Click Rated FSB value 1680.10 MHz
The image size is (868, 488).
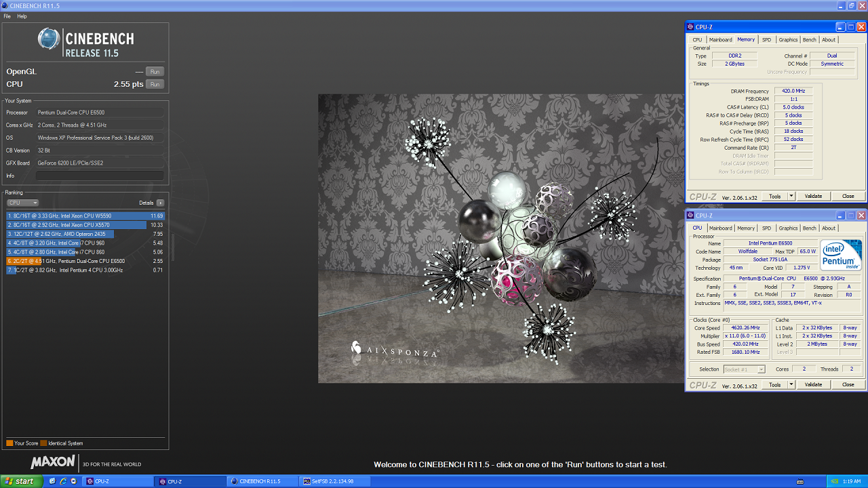point(745,352)
